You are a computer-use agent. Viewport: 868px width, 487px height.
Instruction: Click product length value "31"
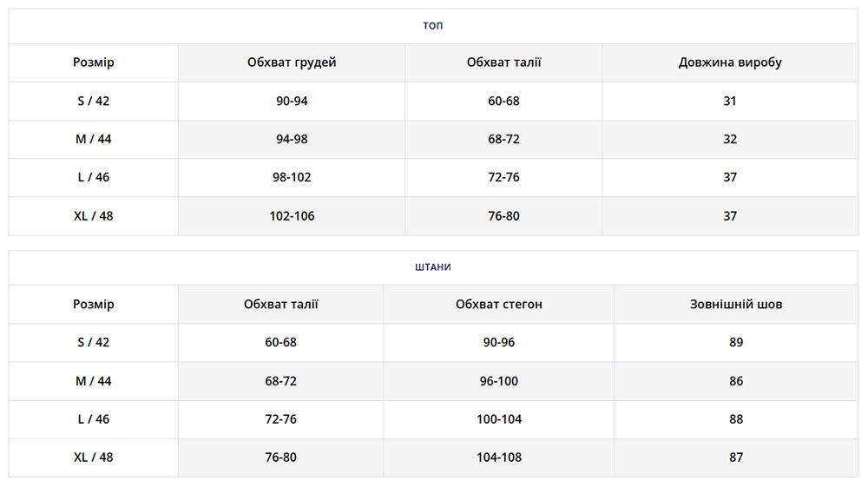click(730, 101)
